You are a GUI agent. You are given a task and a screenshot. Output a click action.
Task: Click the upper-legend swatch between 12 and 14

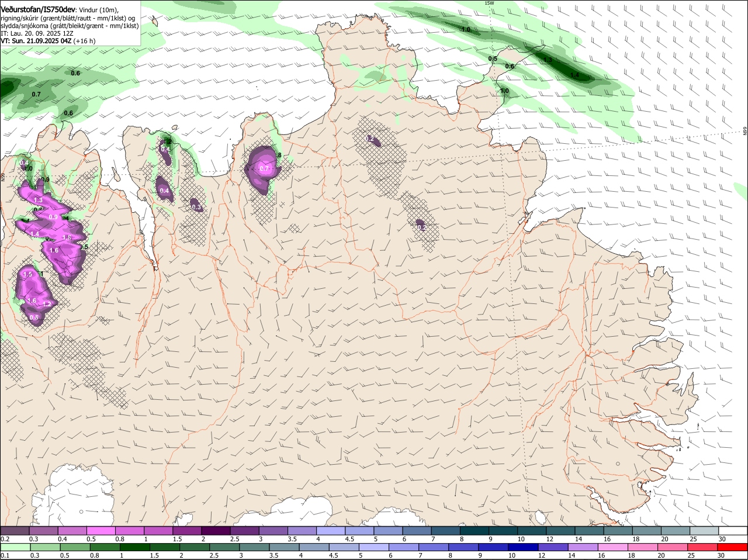(x=561, y=530)
